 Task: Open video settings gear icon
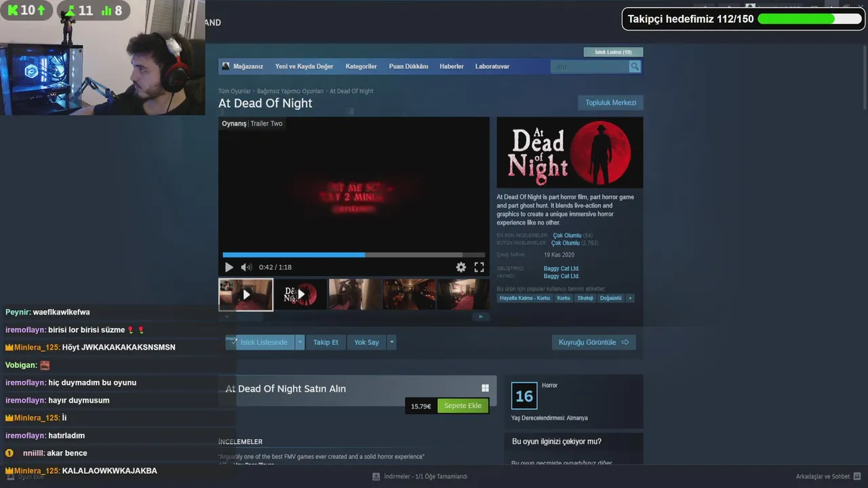coord(461,267)
